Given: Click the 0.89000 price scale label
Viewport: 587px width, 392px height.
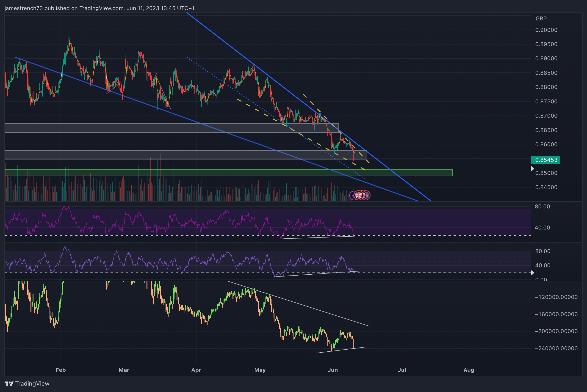Looking at the screenshot, I should point(546,58).
